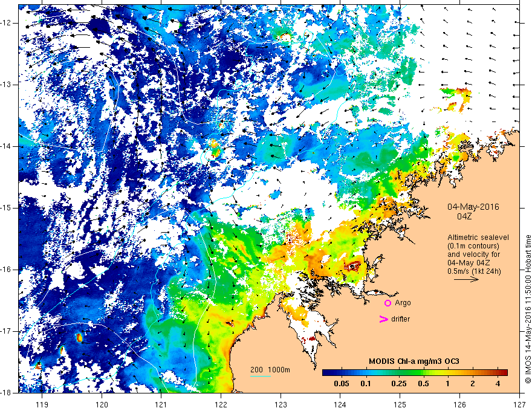Click the colorbar value 0.25
Viewport: 532px width, 411px height.
tap(399, 384)
